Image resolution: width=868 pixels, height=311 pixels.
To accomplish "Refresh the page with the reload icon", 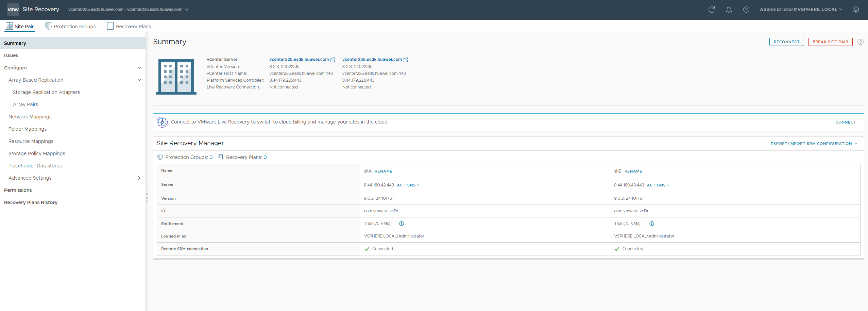I will (712, 10).
